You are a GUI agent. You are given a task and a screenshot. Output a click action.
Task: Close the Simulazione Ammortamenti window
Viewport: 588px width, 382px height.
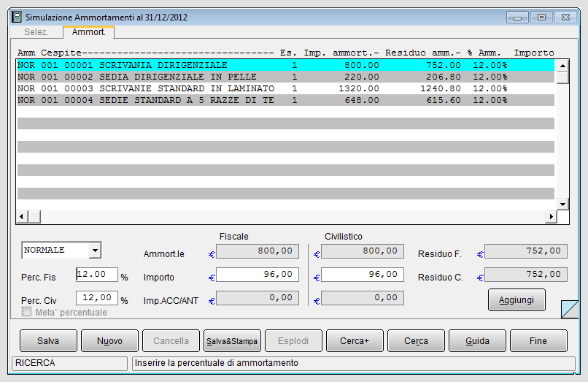565,18
